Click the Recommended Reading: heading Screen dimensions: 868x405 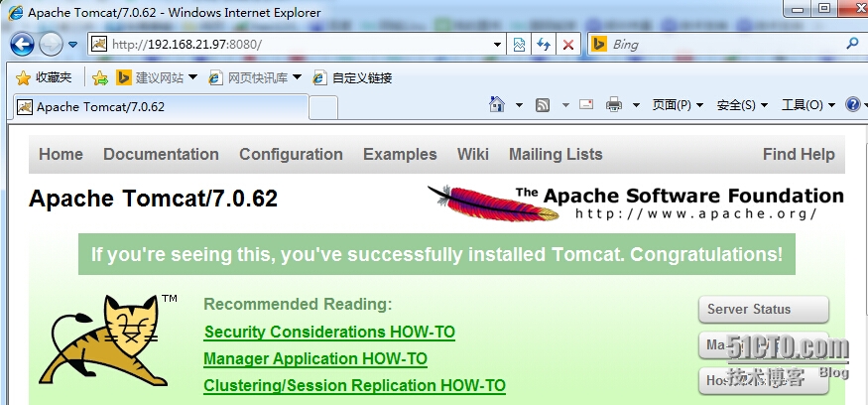coord(298,304)
